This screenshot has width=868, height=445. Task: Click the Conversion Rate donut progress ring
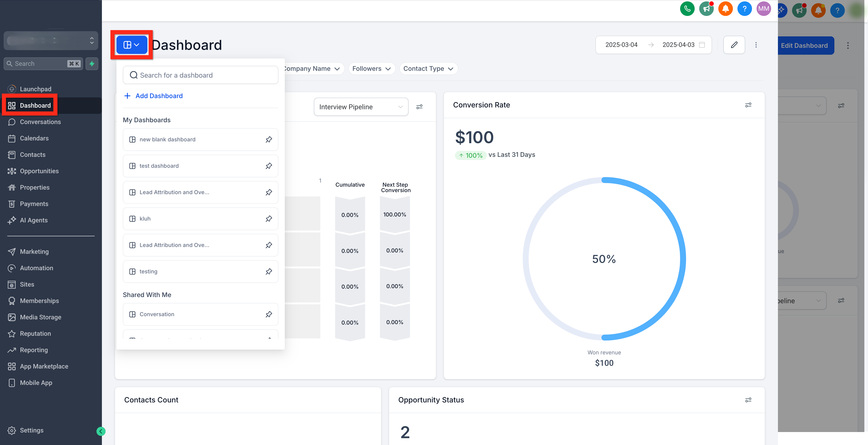coord(604,259)
